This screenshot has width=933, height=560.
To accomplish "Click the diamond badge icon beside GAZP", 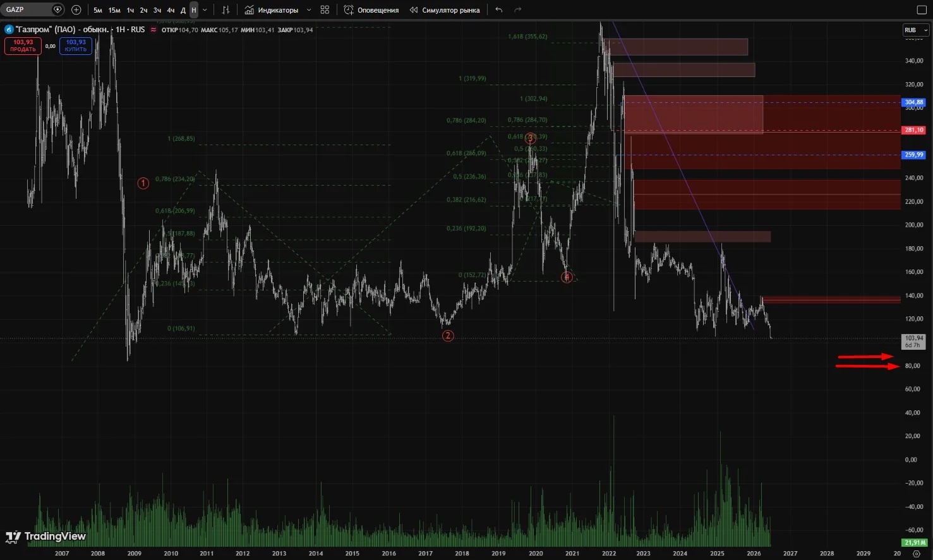I will point(57,9).
